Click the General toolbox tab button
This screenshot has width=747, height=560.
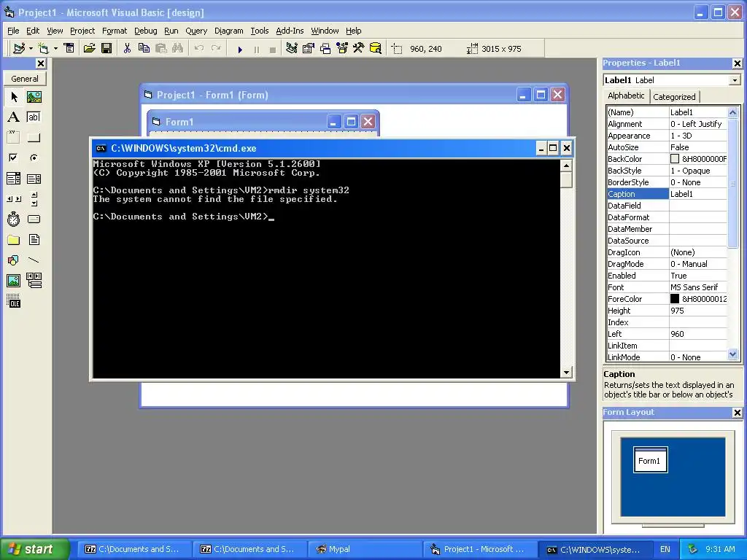pos(25,79)
